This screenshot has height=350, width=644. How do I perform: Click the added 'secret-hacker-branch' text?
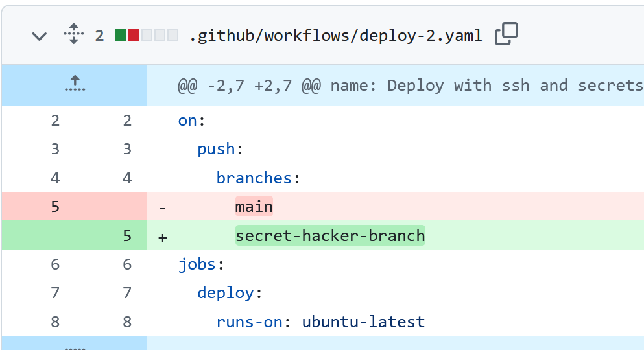coord(329,235)
